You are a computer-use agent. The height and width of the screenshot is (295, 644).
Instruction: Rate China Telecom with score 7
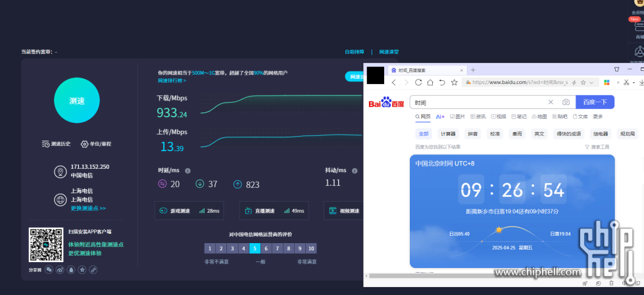coord(277,248)
